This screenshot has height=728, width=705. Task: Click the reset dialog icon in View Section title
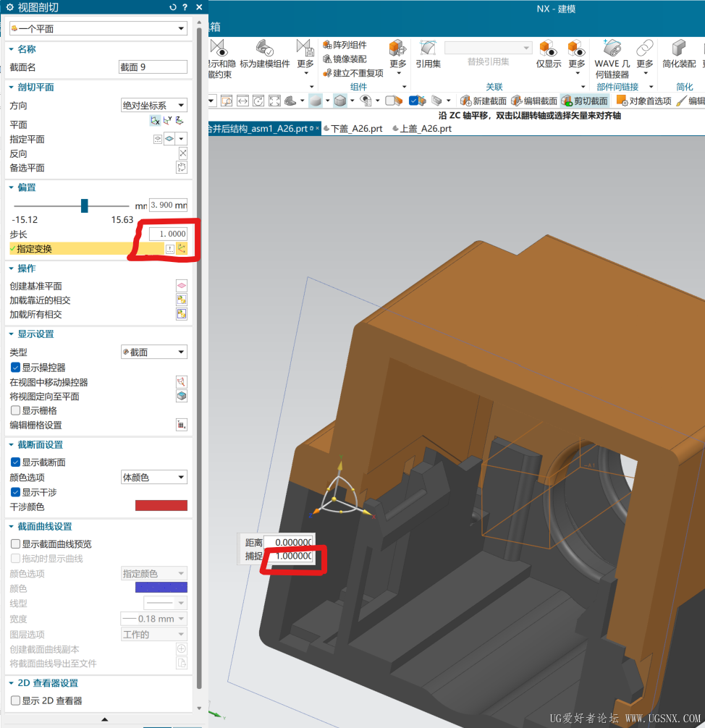[173, 7]
